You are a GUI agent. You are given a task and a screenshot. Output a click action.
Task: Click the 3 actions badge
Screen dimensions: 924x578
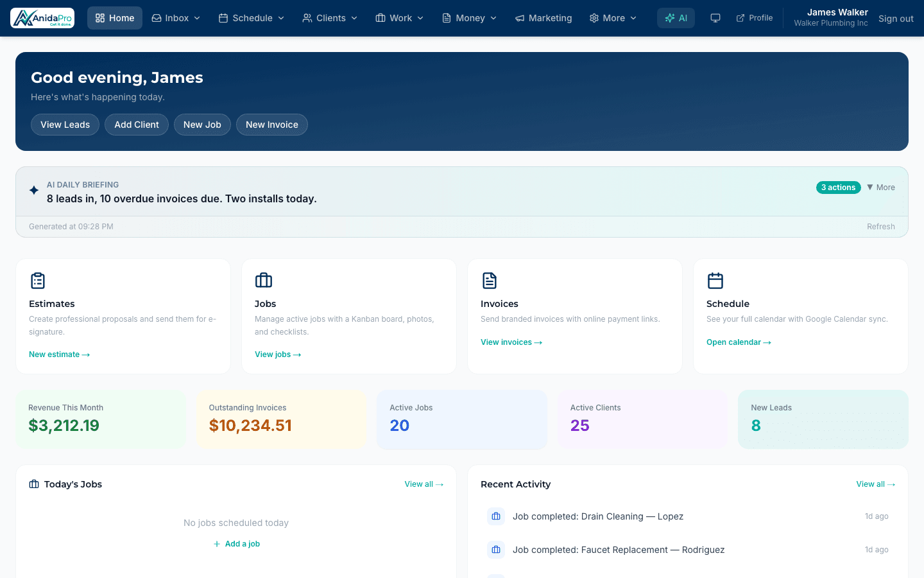(x=838, y=188)
